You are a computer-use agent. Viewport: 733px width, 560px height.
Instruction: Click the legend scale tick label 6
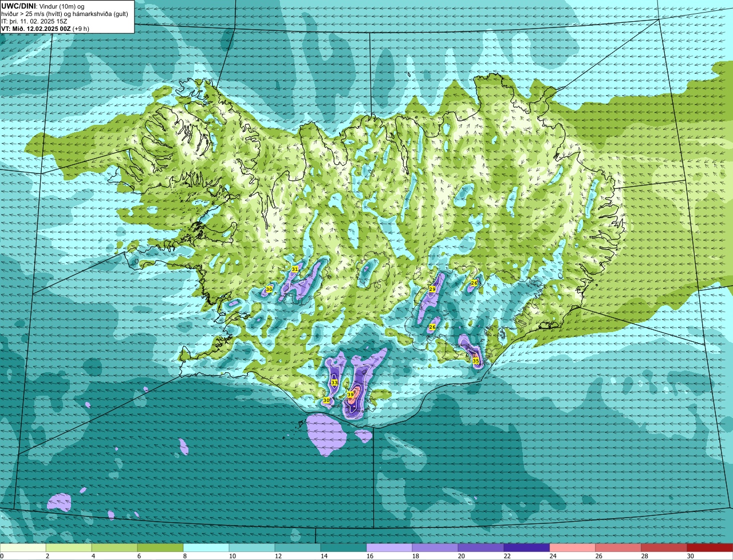tap(139, 556)
